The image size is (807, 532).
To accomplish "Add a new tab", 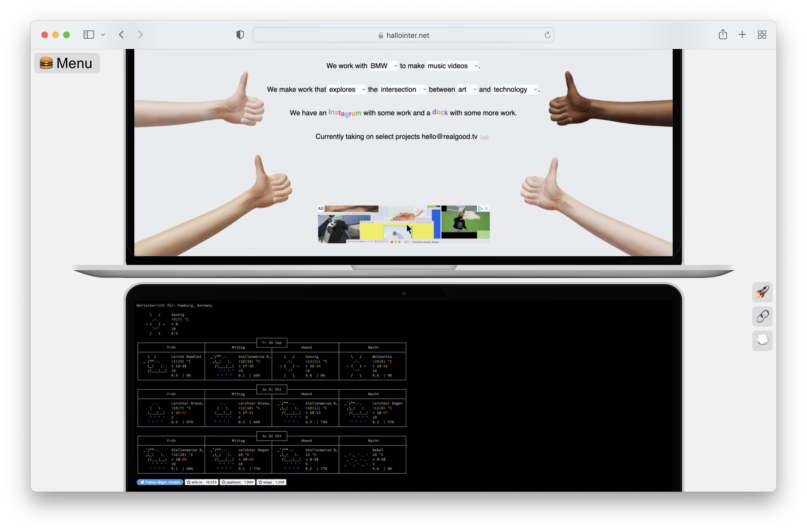I will pos(742,35).
